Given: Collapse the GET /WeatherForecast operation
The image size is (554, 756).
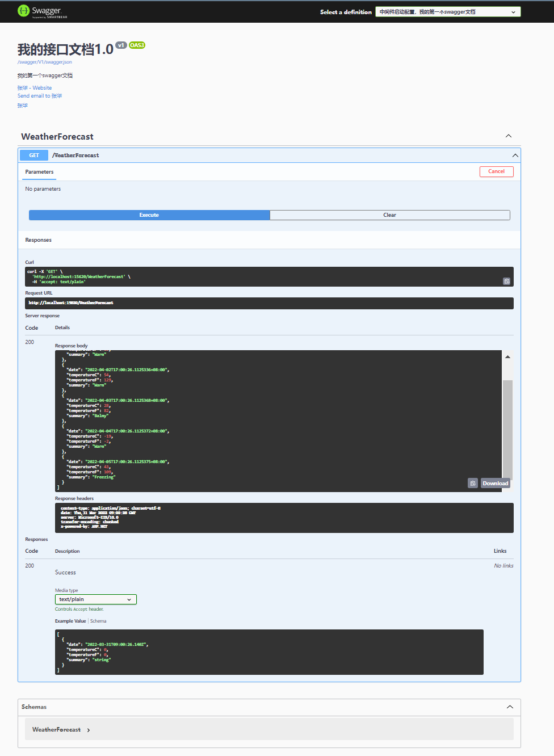Looking at the screenshot, I should 515,156.
